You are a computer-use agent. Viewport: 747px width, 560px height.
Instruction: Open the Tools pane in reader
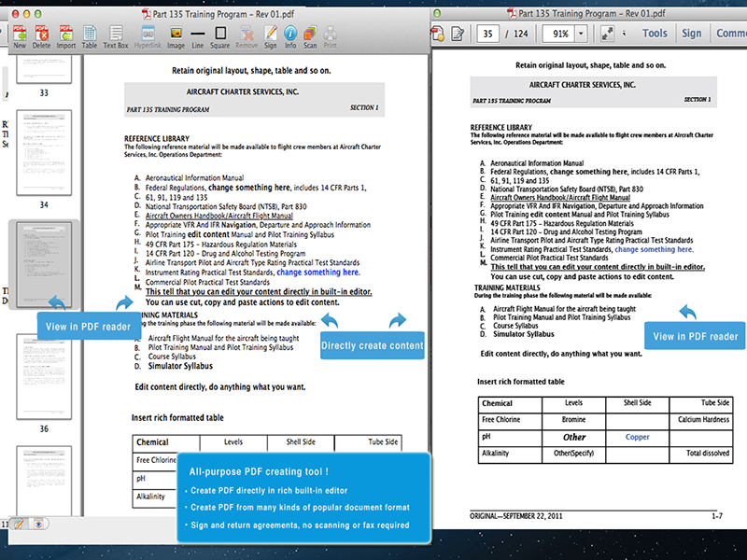(655, 34)
